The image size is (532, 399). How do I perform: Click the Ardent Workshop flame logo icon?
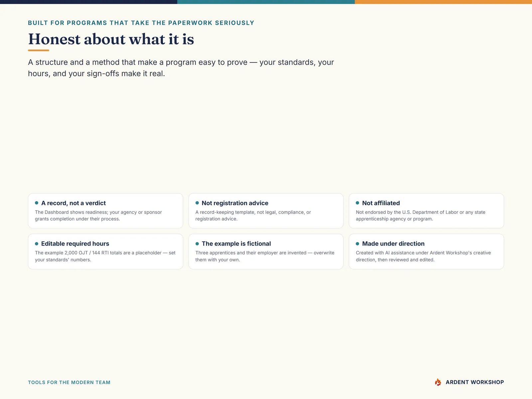[x=438, y=382]
